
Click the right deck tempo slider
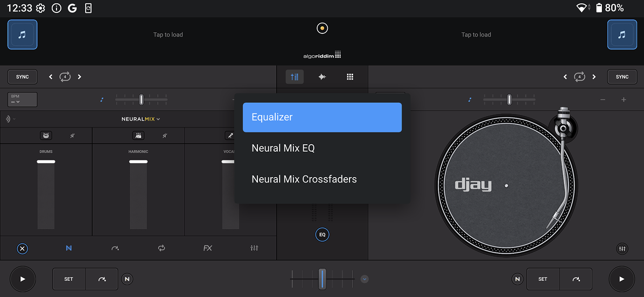click(x=509, y=100)
